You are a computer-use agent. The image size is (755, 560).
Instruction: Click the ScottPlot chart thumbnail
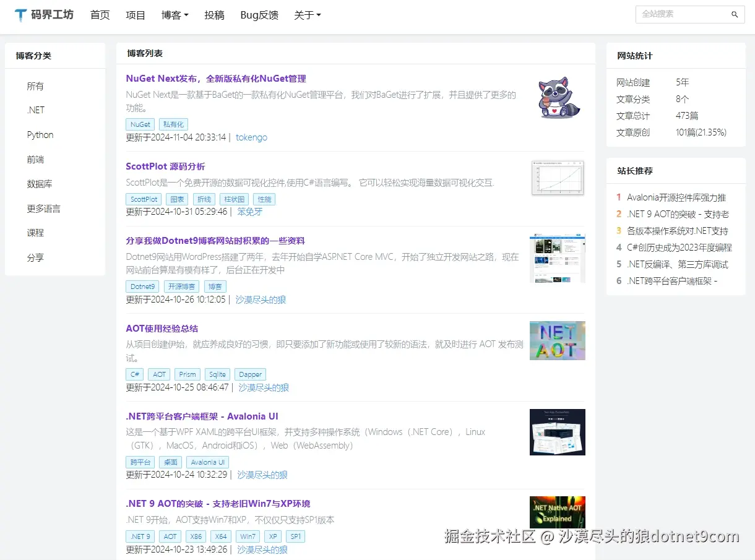pos(558,178)
